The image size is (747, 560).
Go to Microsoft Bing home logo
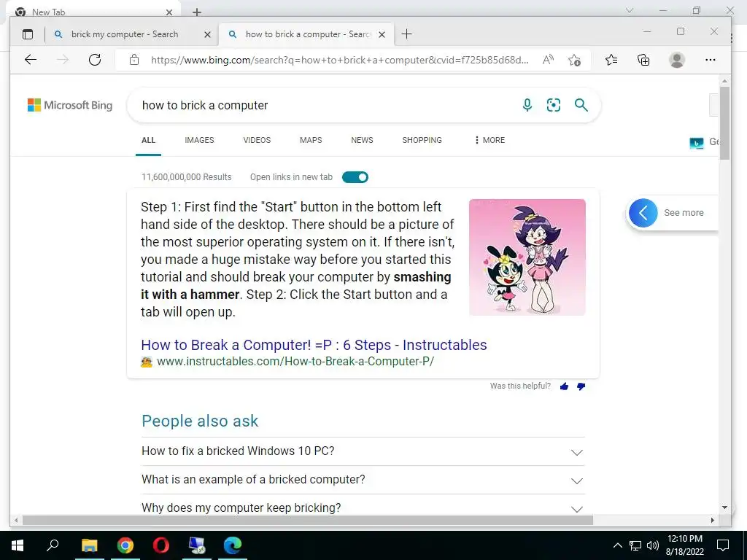pyautogui.click(x=70, y=105)
